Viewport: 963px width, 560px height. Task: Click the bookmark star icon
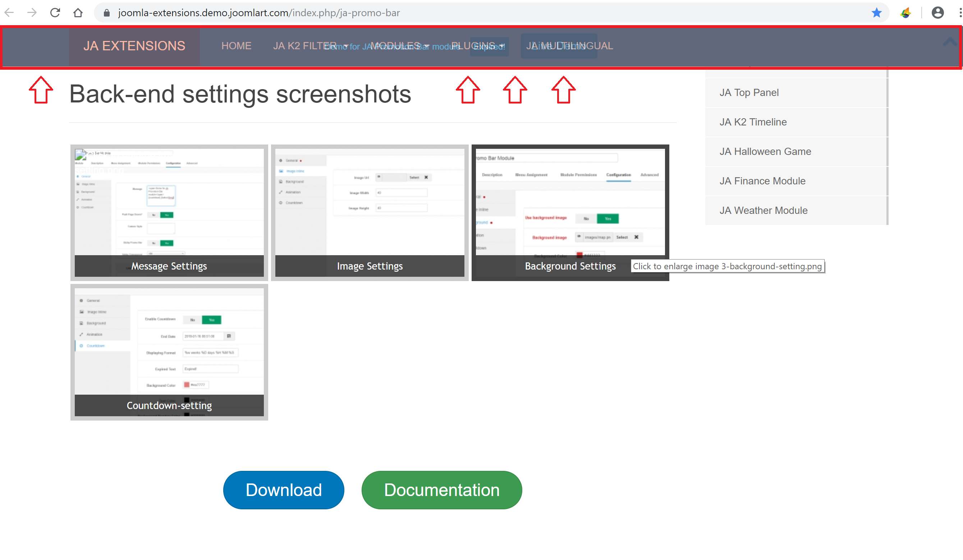876,13
